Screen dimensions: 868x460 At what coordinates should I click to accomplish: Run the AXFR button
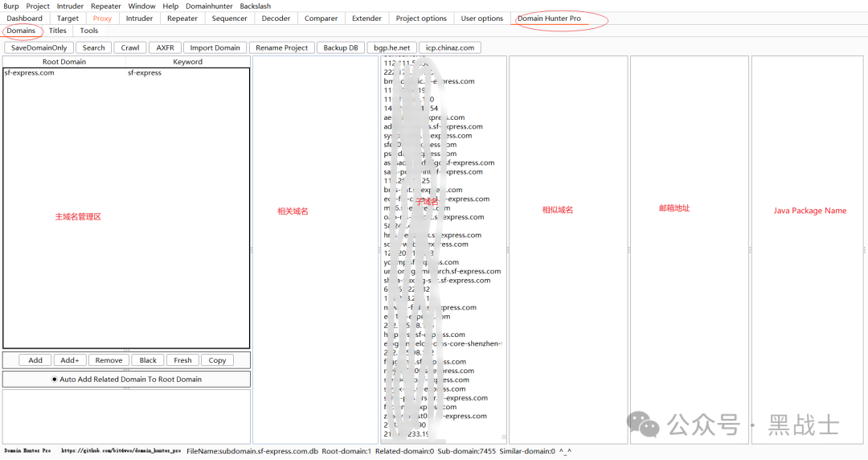165,47
